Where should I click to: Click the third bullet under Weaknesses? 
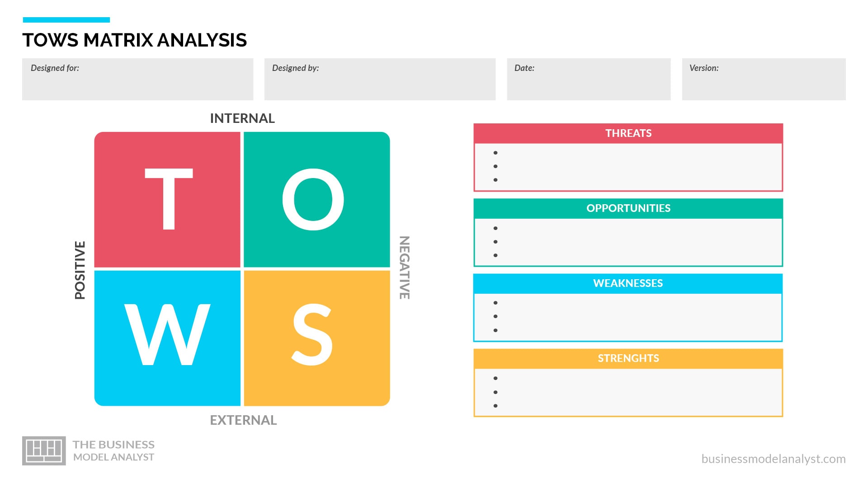(495, 330)
